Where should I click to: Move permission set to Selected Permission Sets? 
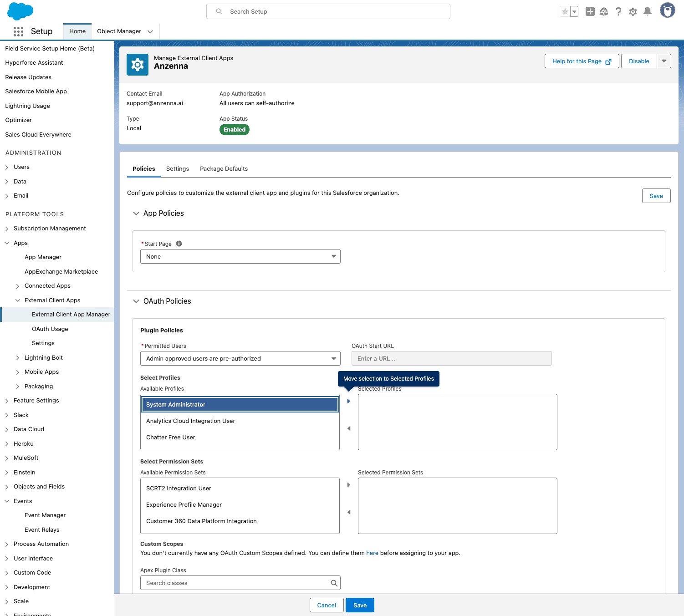349,485
